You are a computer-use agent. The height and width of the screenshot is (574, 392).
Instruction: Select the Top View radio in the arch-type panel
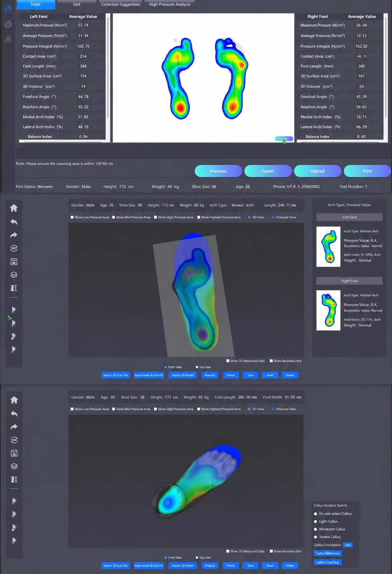click(x=197, y=367)
